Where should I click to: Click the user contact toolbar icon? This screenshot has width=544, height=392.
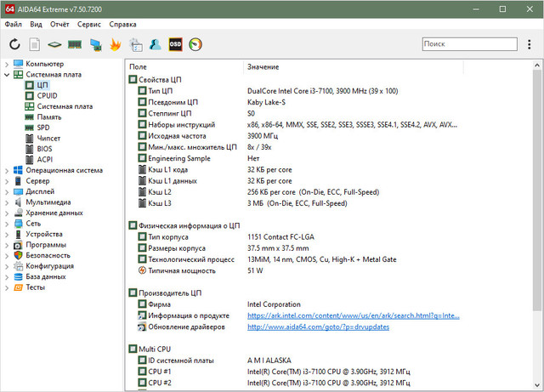(x=155, y=44)
